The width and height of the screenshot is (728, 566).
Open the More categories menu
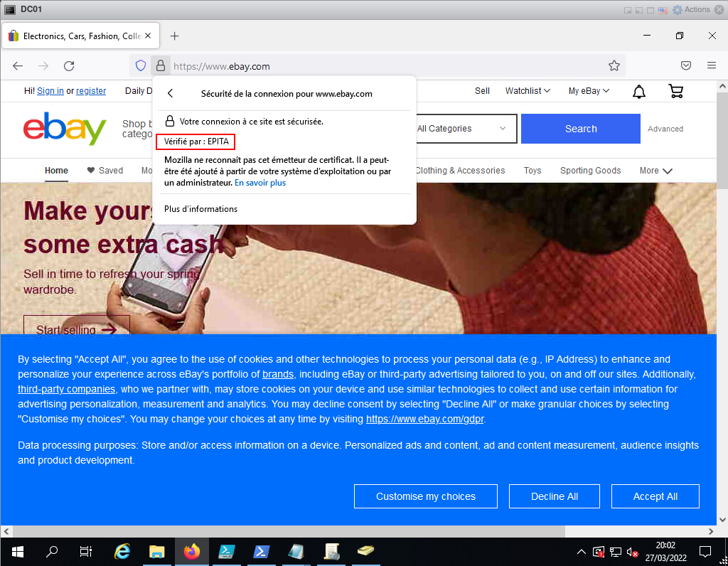point(655,171)
